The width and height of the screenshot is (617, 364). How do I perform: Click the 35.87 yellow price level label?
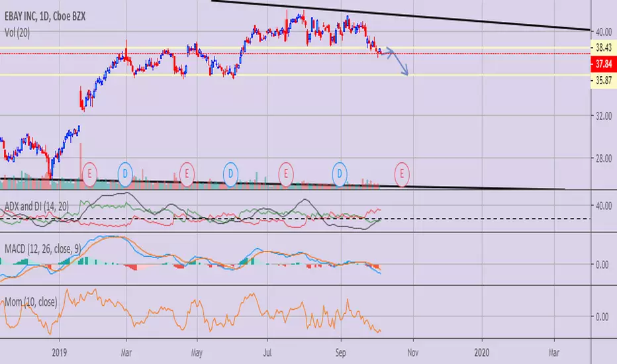(x=603, y=81)
